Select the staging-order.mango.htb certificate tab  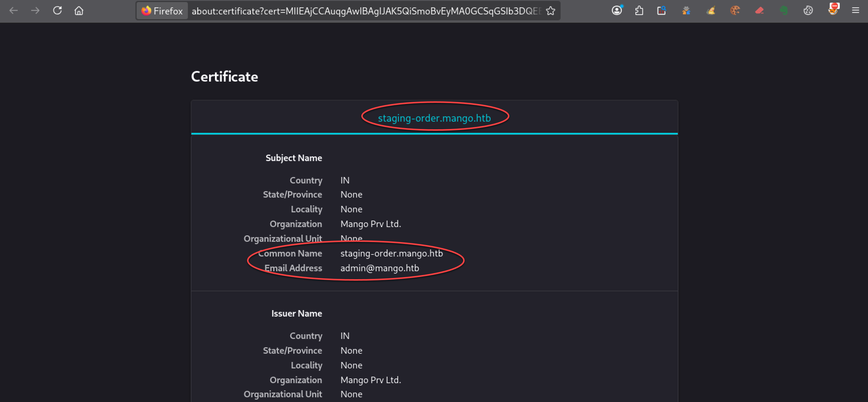(x=434, y=118)
